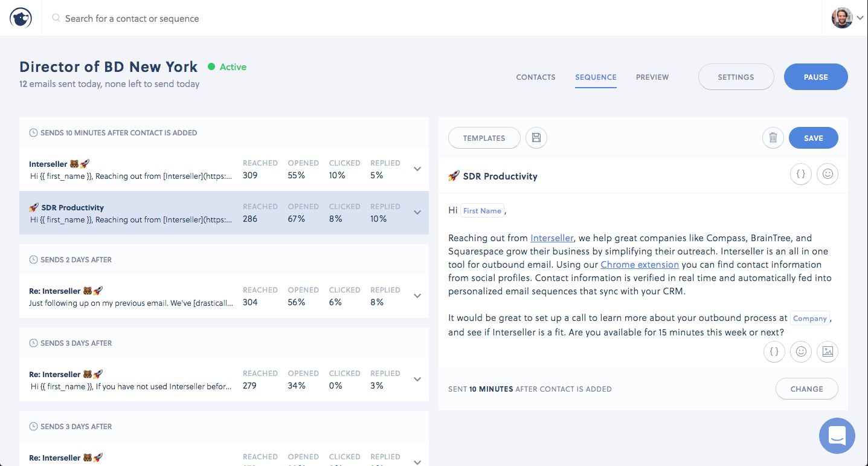Add emoji to subject via smiley icon
The width and height of the screenshot is (868, 466).
coord(828,174)
